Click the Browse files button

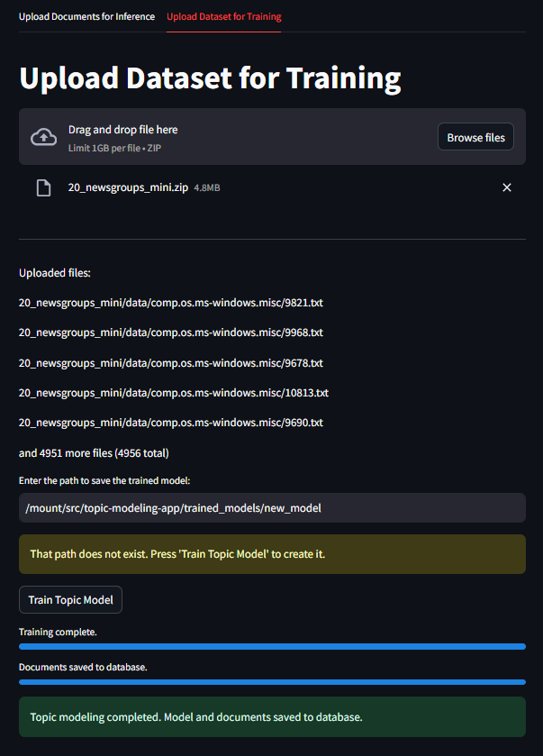point(475,137)
